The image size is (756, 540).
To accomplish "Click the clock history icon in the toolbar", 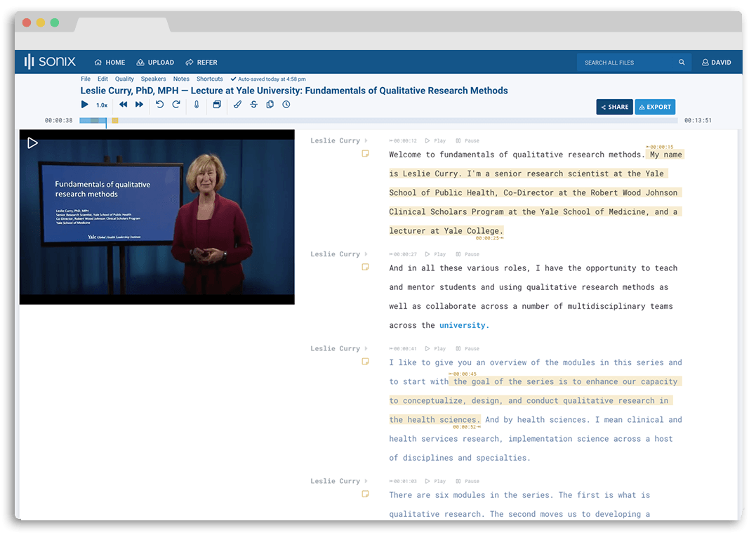I will coord(286,104).
